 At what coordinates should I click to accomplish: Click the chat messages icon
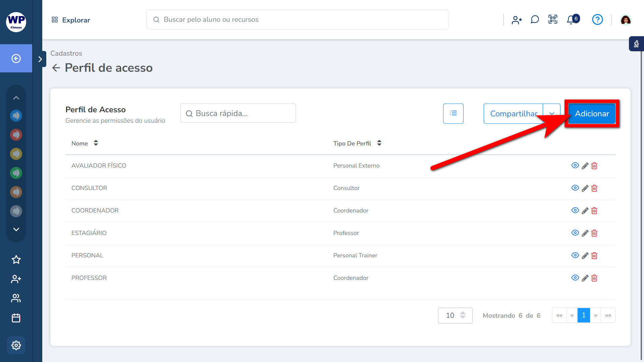pyautogui.click(x=535, y=20)
